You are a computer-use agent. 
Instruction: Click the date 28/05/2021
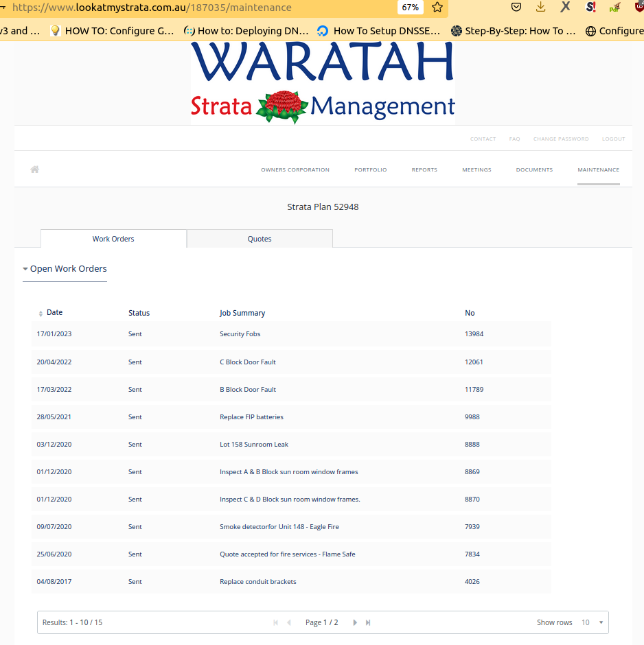(x=54, y=417)
